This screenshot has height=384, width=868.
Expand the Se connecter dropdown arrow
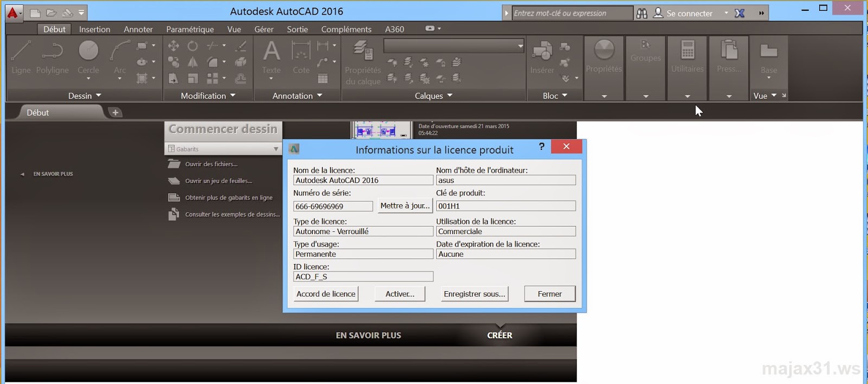726,13
